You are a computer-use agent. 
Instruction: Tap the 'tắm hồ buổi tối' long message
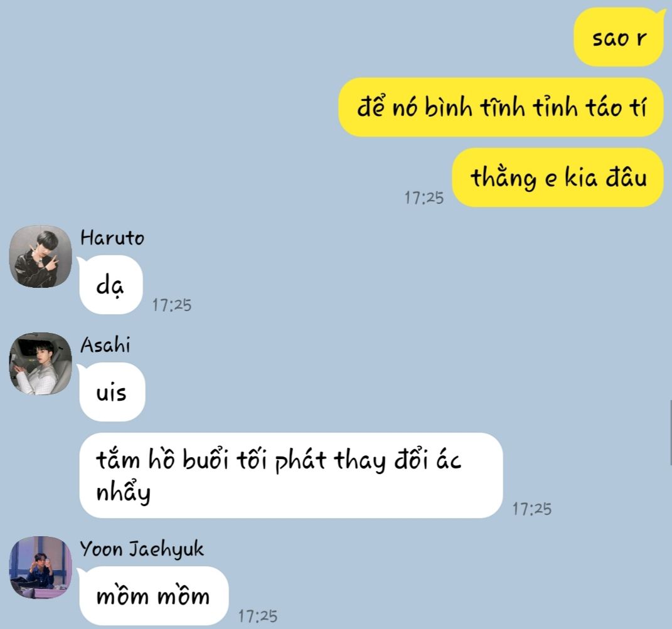(x=291, y=475)
